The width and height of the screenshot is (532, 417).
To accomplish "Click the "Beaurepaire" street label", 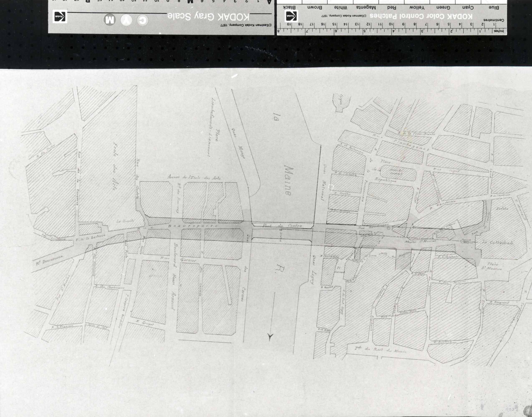I will [x=193, y=226].
